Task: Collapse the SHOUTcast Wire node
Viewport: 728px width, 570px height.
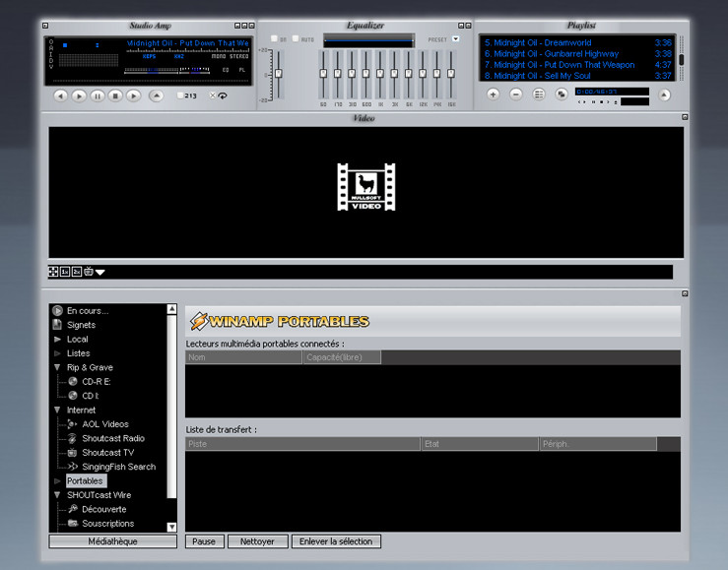Action: [x=57, y=495]
